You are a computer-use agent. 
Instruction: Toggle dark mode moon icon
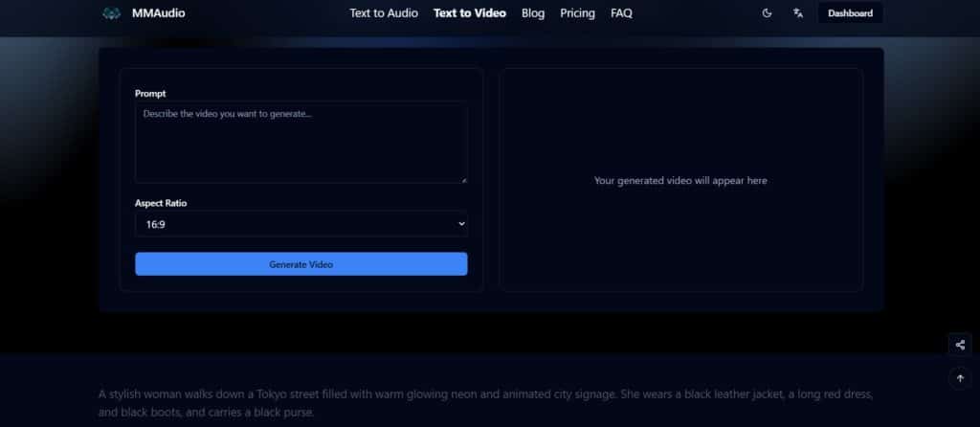(x=767, y=13)
